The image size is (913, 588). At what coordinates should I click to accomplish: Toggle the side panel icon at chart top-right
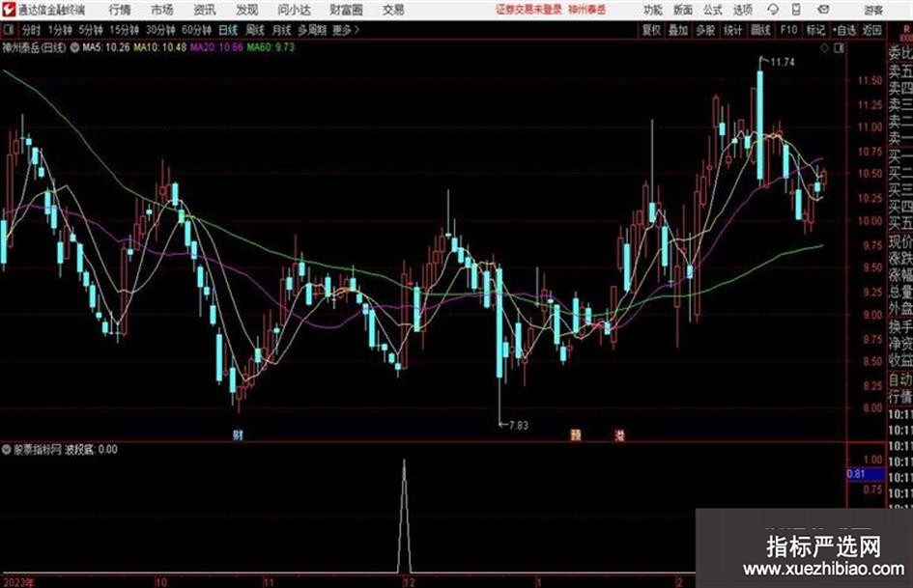pos(839,48)
